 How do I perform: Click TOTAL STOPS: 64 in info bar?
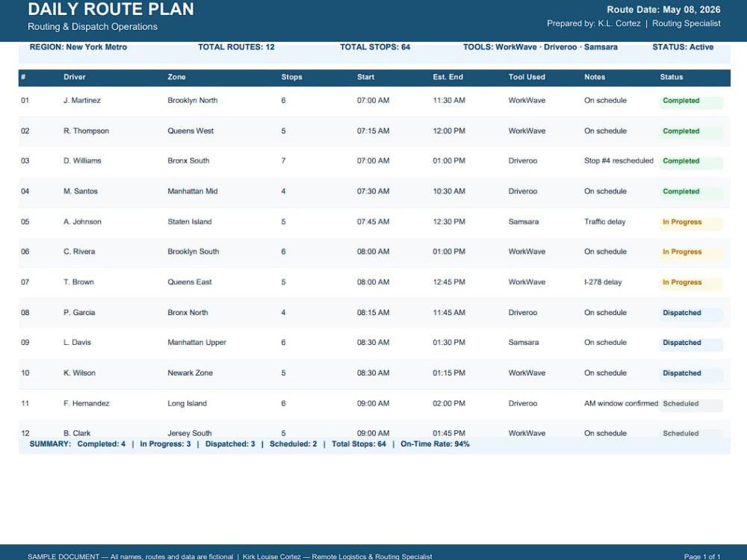tap(375, 47)
